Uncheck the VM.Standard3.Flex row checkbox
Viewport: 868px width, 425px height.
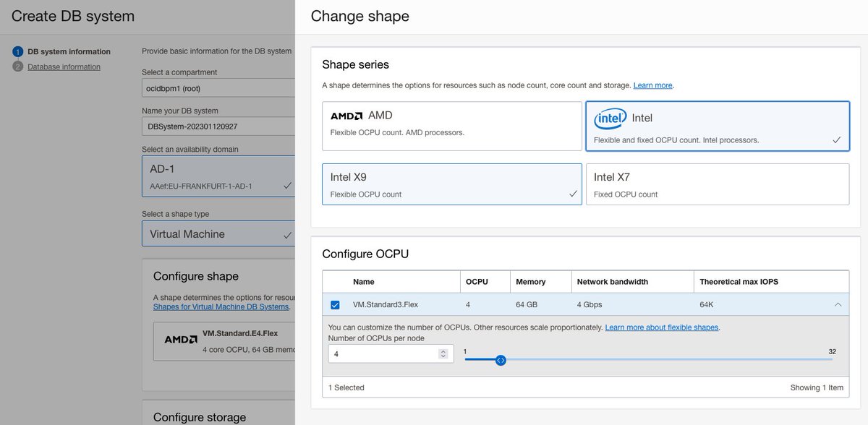(335, 304)
